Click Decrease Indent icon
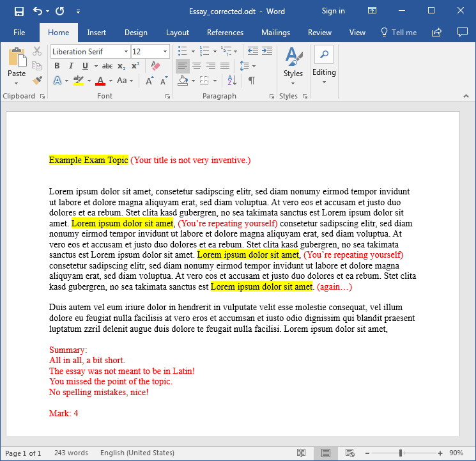476x461 pixels. 253,51
